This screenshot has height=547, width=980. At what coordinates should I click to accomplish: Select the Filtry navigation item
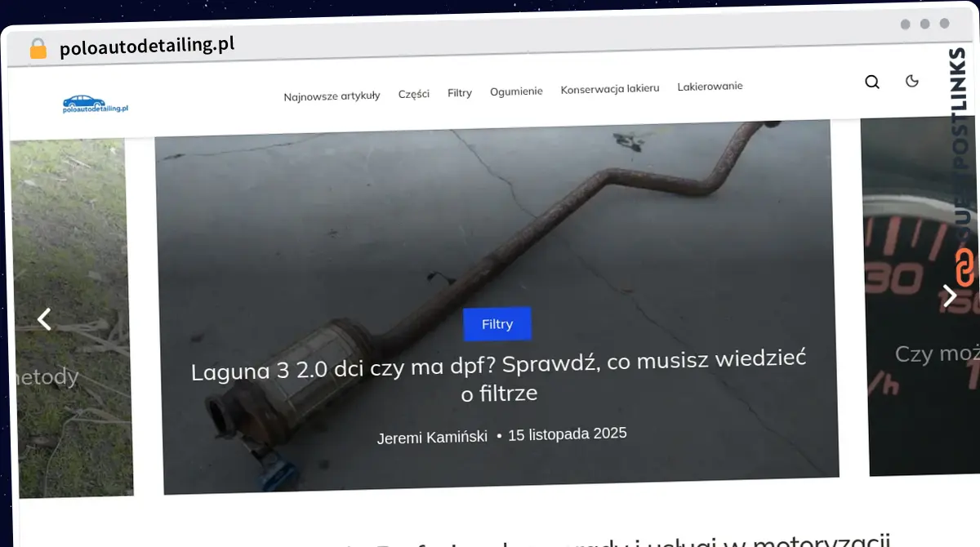pos(460,93)
